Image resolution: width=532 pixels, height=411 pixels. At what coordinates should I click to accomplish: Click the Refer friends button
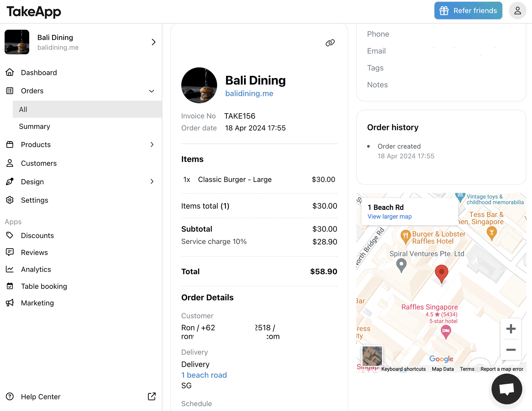tap(468, 11)
